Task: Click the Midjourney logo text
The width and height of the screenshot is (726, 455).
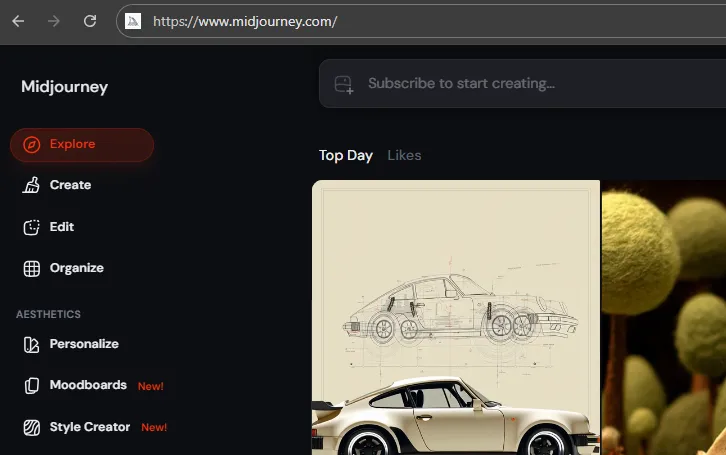Action: (x=64, y=87)
